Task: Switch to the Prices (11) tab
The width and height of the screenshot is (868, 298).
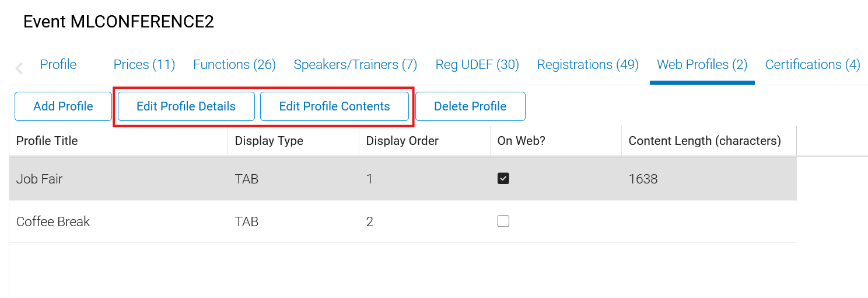Action: pos(144,65)
